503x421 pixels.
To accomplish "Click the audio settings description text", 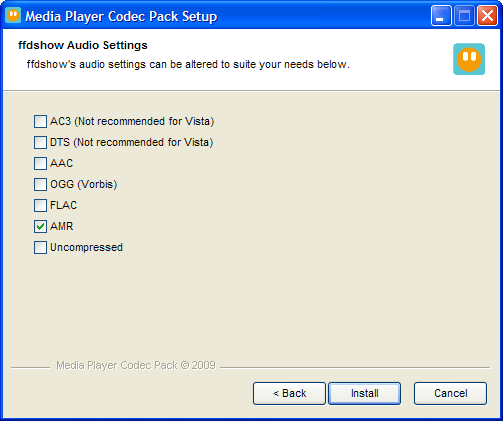I will pos(188,64).
